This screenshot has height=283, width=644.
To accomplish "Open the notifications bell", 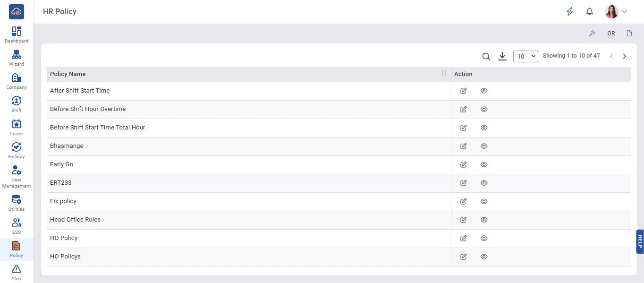I will coord(589,12).
